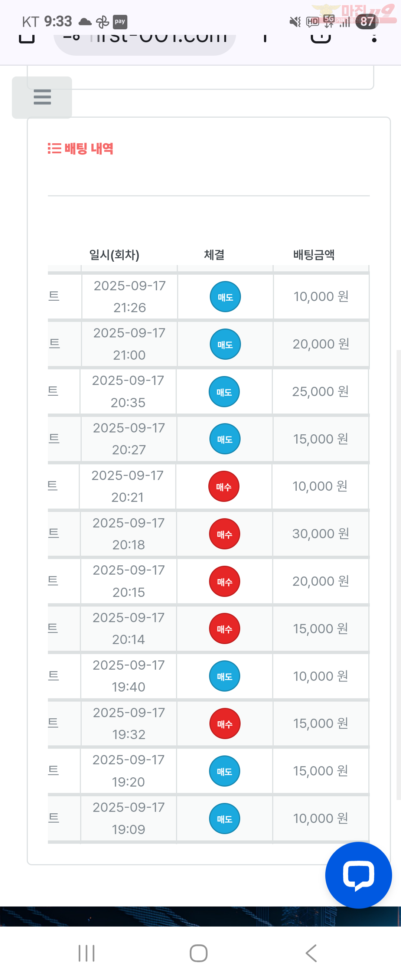Click the blue 매도 badge at 19:40
The height and width of the screenshot is (980, 401).
click(225, 676)
